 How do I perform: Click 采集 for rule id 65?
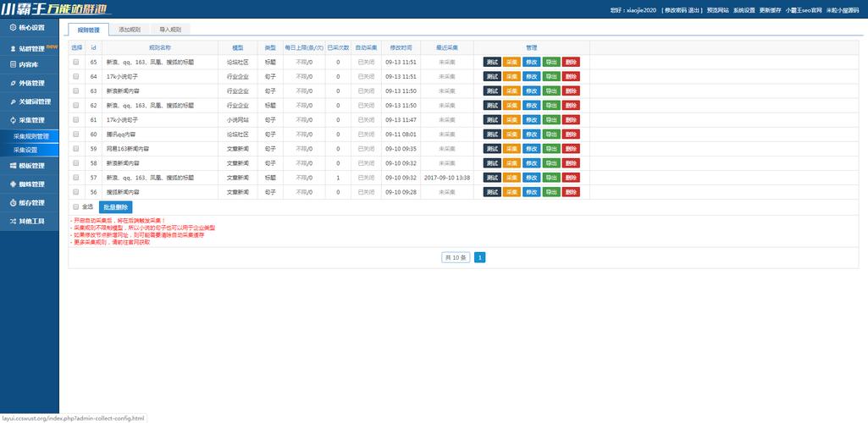[x=511, y=62]
